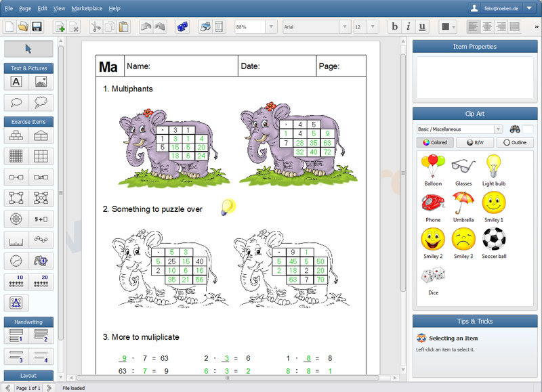Screen dimensions: 542x392
Task: Create a new blank document
Action: click(9, 26)
